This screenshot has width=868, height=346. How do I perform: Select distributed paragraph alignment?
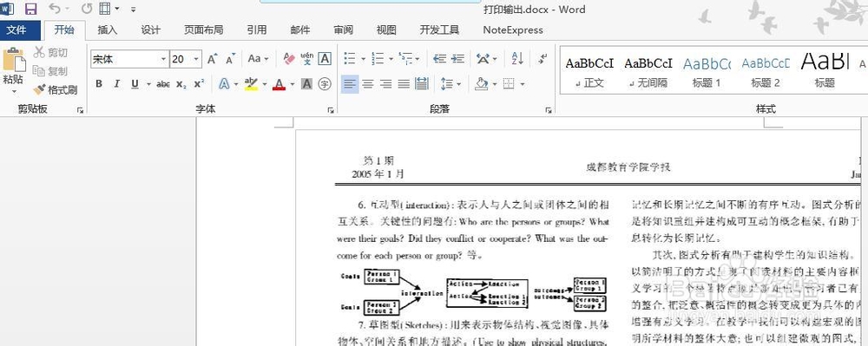click(x=422, y=84)
